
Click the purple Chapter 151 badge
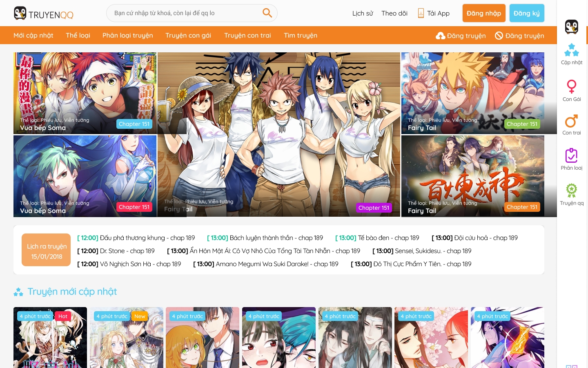coord(374,208)
